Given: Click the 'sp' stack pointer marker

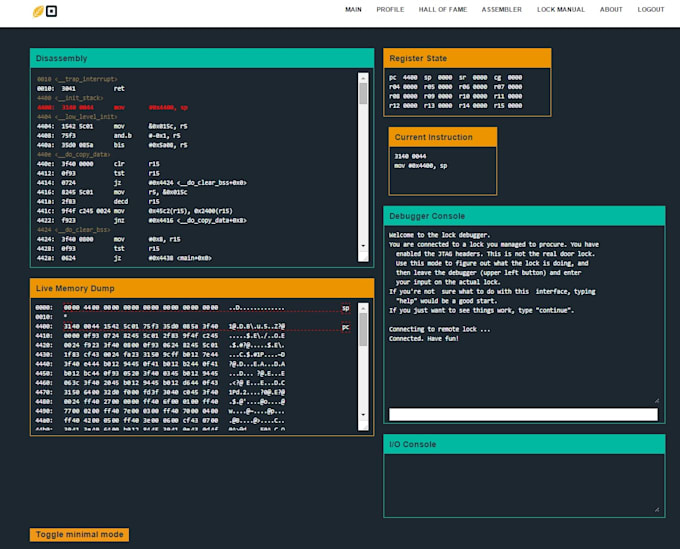Looking at the screenshot, I should coord(345,308).
